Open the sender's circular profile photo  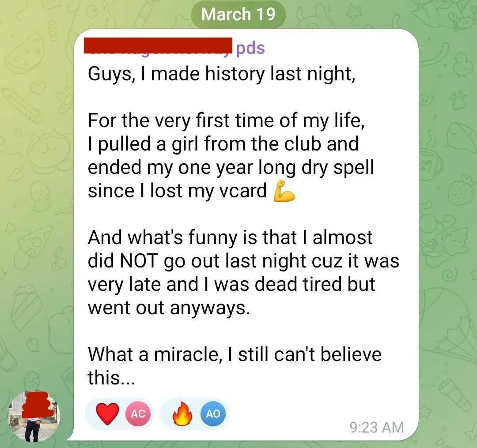[x=34, y=416]
